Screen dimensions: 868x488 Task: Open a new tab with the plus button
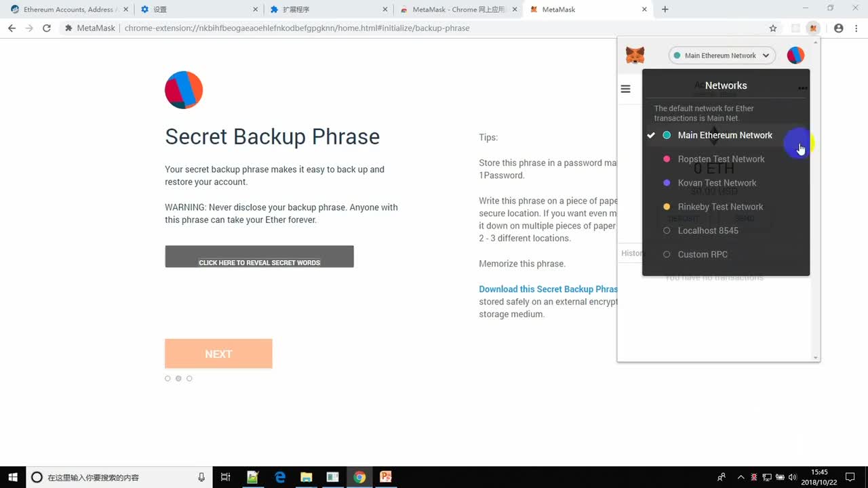[x=665, y=9]
